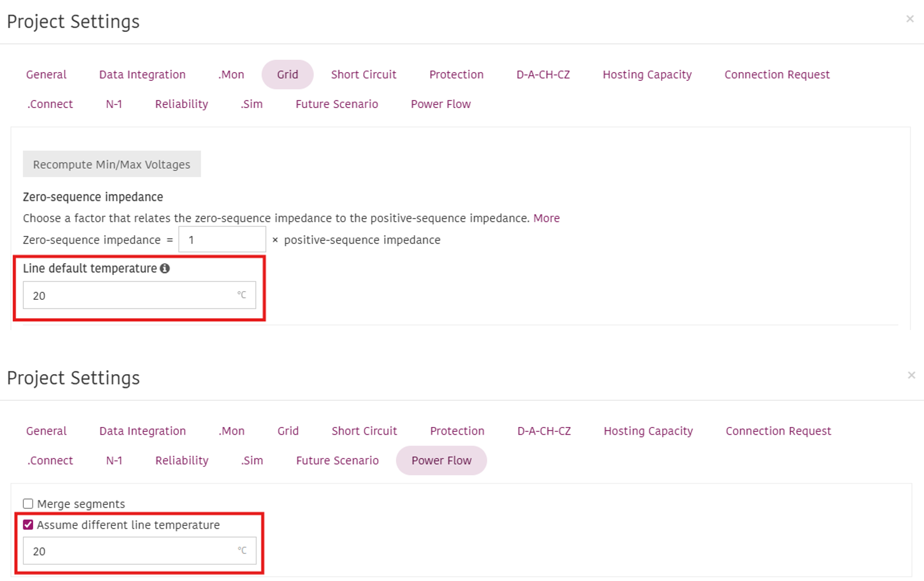
Task: Click the Line default temperature input field
Action: [x=140, y=295]
